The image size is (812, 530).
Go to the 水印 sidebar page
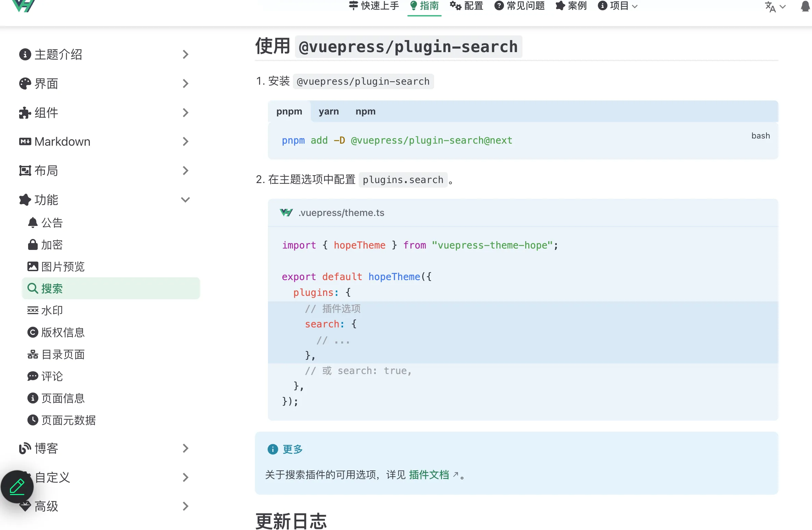110,310
